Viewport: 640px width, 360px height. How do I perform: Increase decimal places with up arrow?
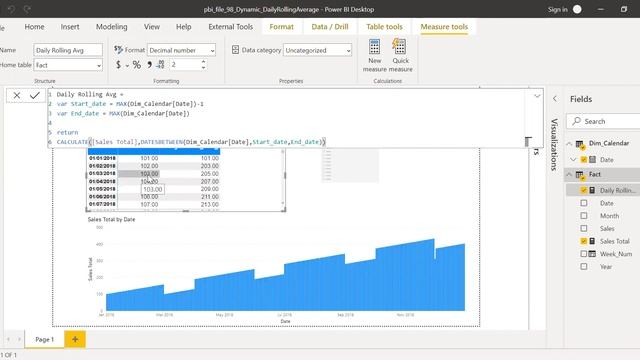203,62
